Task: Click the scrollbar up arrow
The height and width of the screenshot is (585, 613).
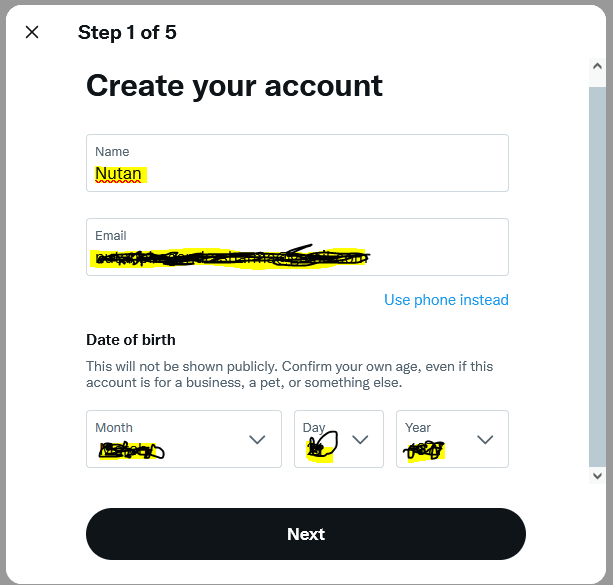Action: point(597,66)
